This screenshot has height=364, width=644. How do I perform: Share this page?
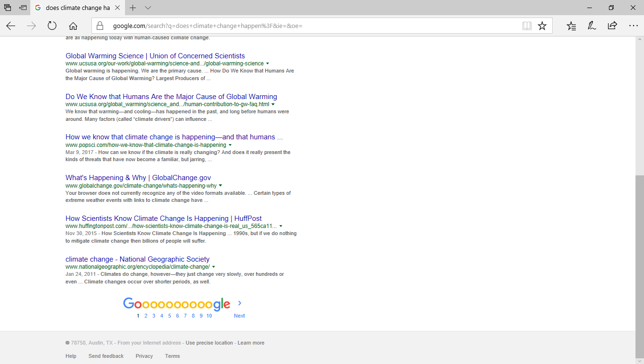[612, 26]
